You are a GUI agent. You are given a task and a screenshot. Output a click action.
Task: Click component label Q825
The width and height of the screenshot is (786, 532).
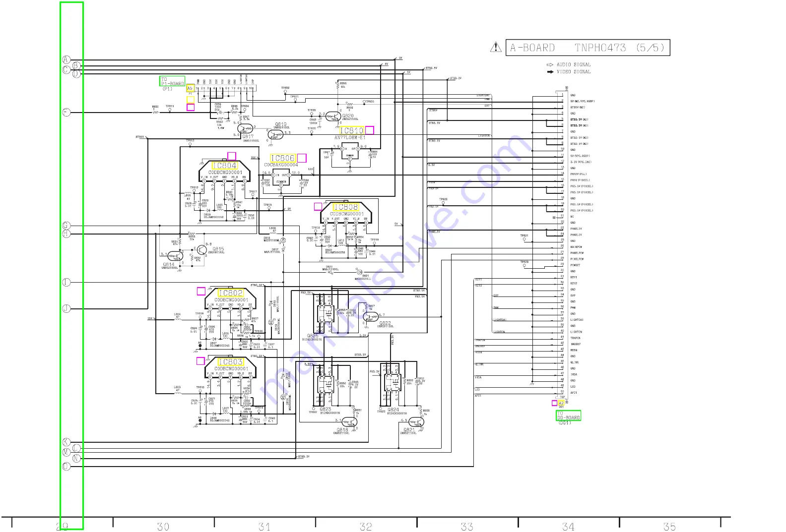click(313, 336)
